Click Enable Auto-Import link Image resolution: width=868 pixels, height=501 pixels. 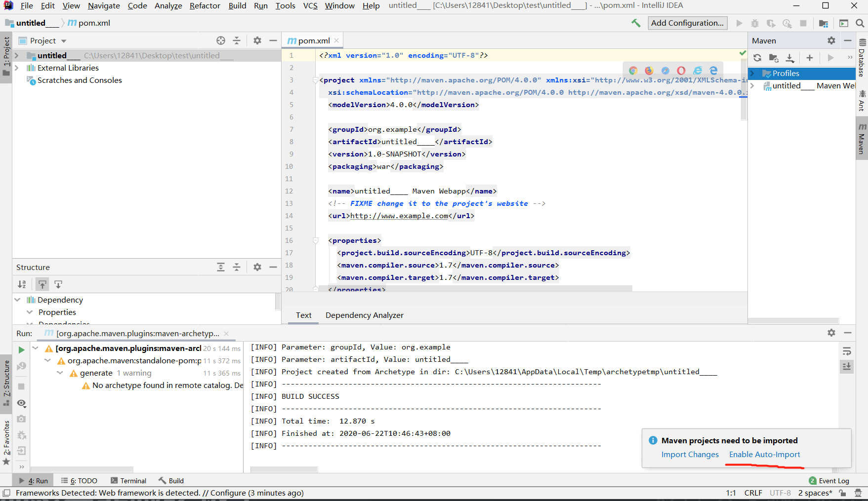(x=764, y=454)
